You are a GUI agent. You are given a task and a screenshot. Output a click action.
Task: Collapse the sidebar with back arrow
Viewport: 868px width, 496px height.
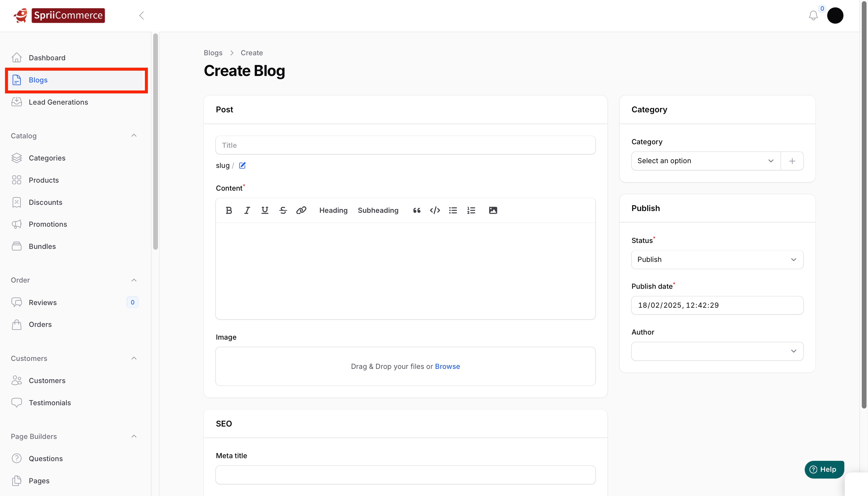coord(142,16)
